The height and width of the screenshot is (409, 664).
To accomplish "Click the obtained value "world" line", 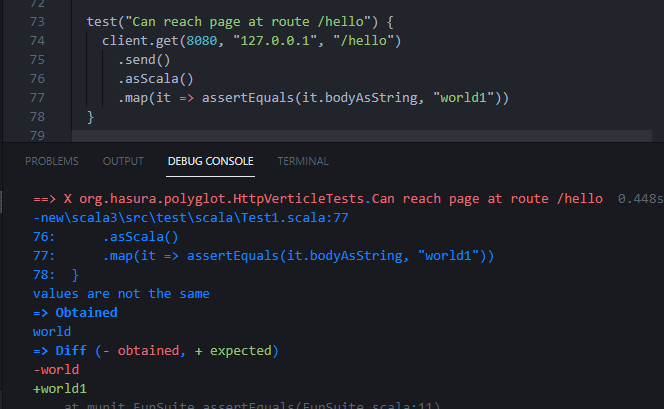I will [x=52, y=332].
